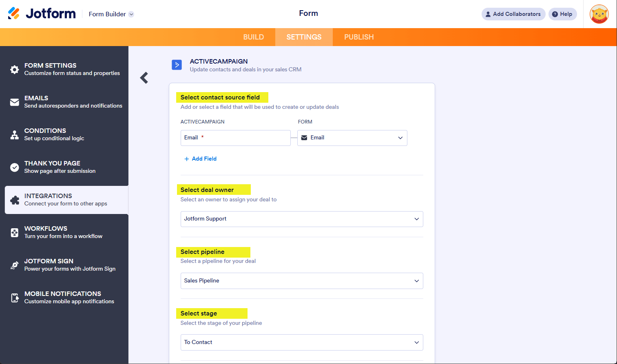This screenshot has width=617, height=364.
Task: Click the Workflows sidebar icon
Action: (15, 232)
